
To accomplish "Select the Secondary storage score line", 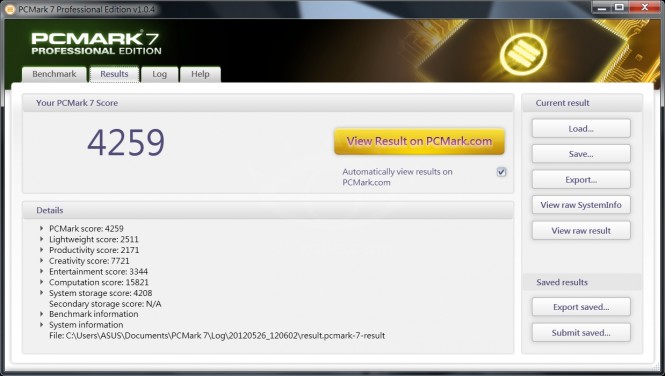I will [x=105, y=304].
